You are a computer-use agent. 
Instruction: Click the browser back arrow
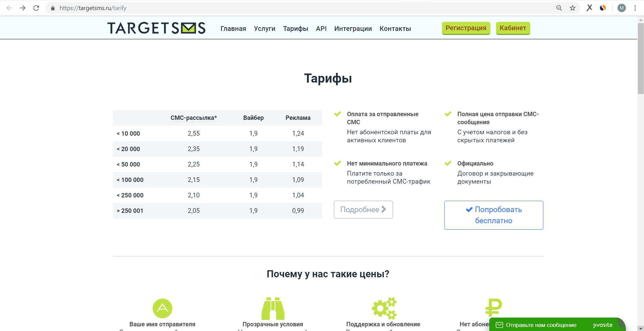click(x=9, y=8)
